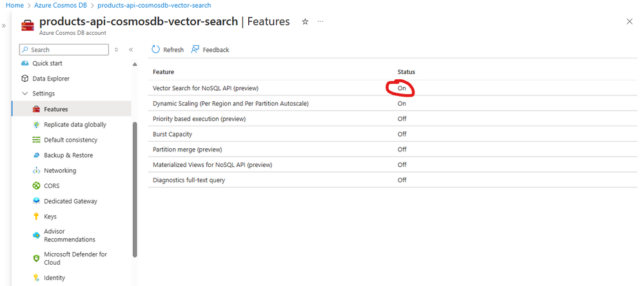Close the Features blade with X
This screenshot has width=644, height=286.
point(629,22)
